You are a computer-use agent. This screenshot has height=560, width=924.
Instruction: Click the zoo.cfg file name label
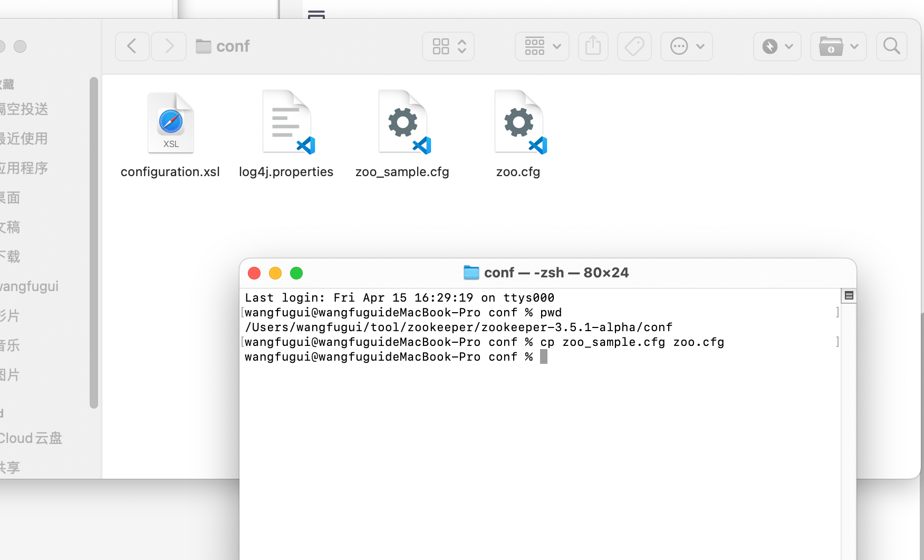pos(518,172)
